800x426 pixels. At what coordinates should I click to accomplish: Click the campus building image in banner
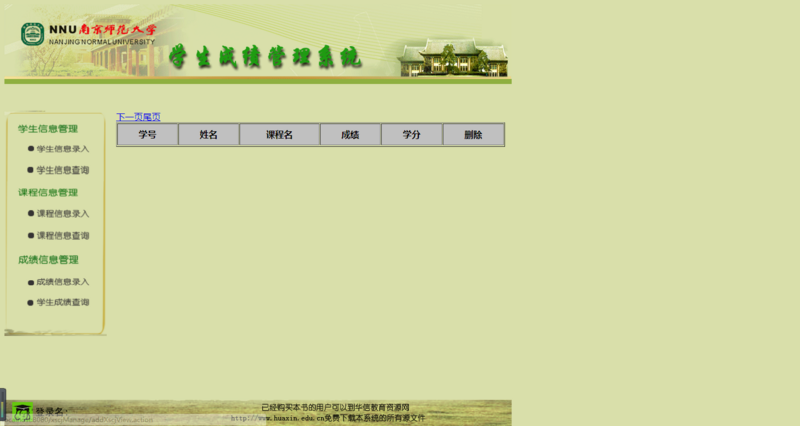(453, 57)
